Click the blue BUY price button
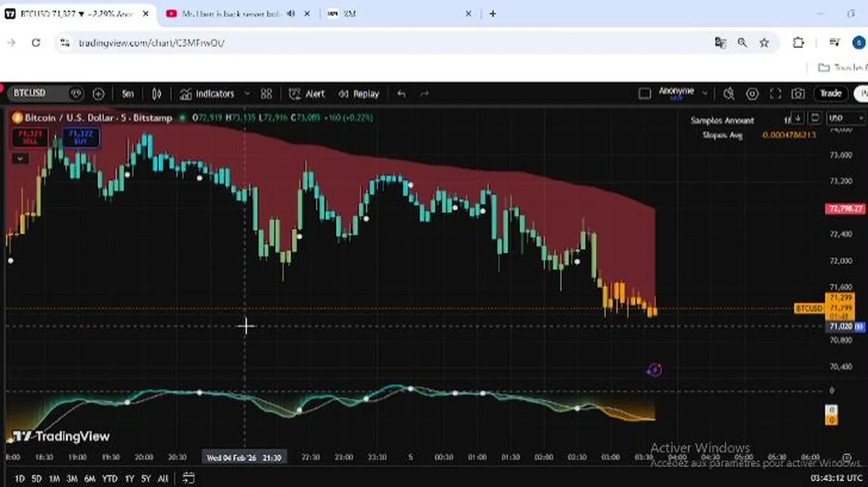This screenshot has height=487, width=868. pyautogui.click(x=80, y=137)
